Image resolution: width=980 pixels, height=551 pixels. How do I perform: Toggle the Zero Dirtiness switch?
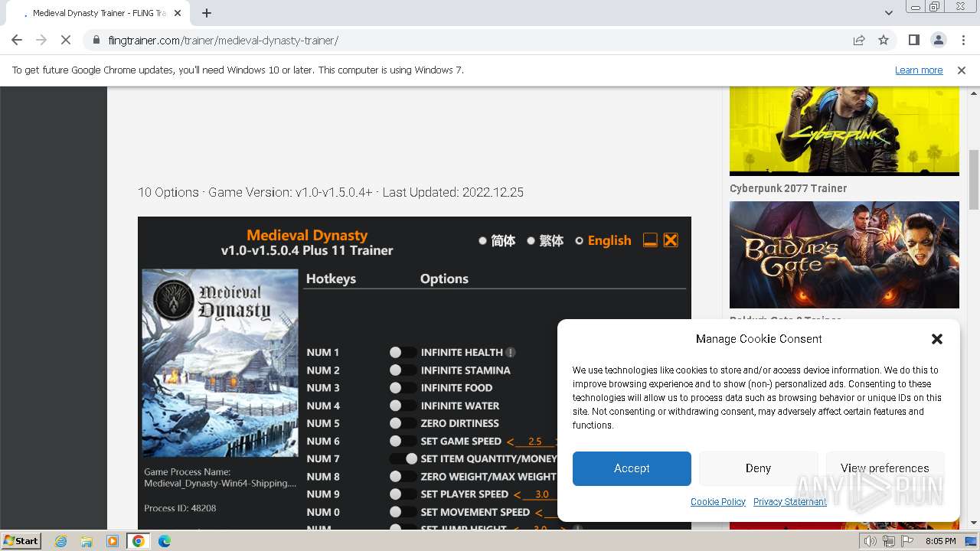point(403,423)
